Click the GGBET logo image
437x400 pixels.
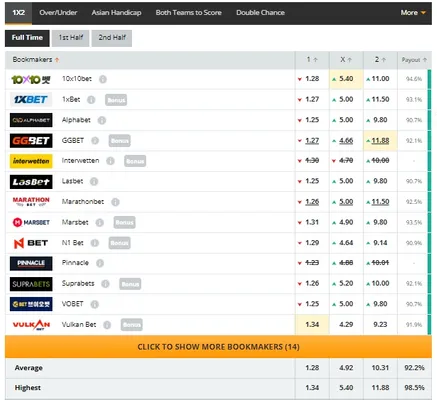(31, 141)
